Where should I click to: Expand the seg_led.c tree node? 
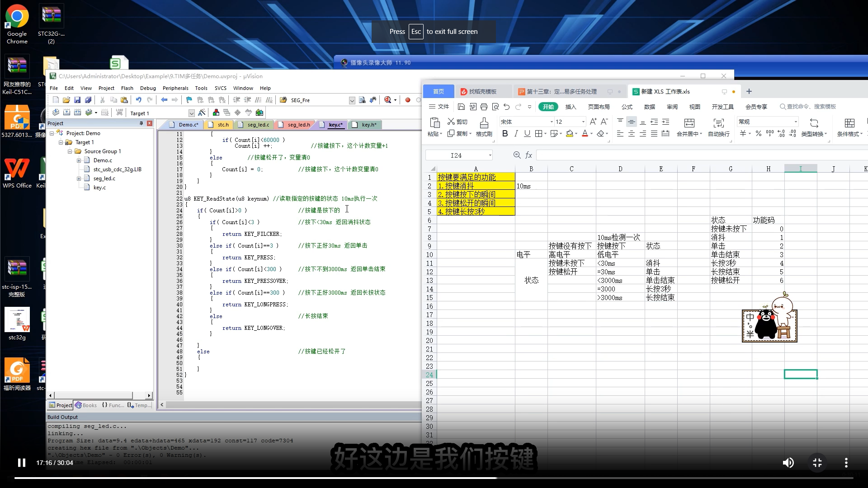point(79,178)
